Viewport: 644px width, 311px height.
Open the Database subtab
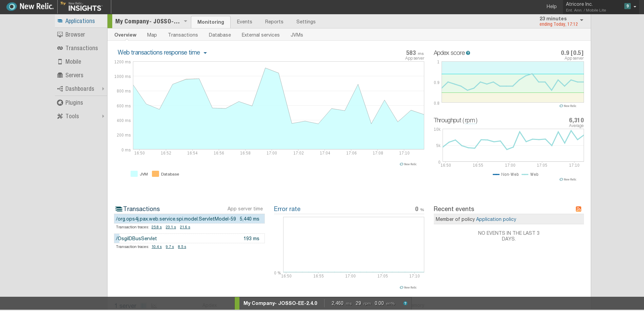[x=220, y=35]
